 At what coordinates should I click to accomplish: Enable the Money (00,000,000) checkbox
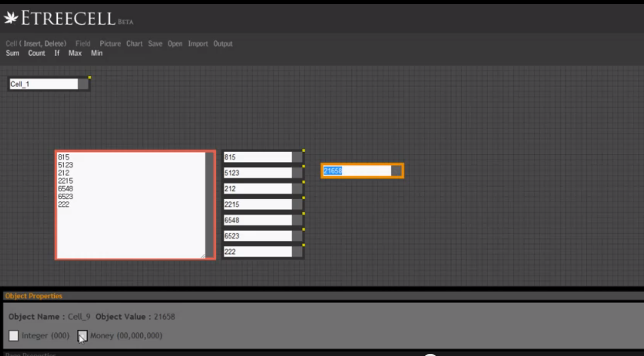[x=83, y=336]
